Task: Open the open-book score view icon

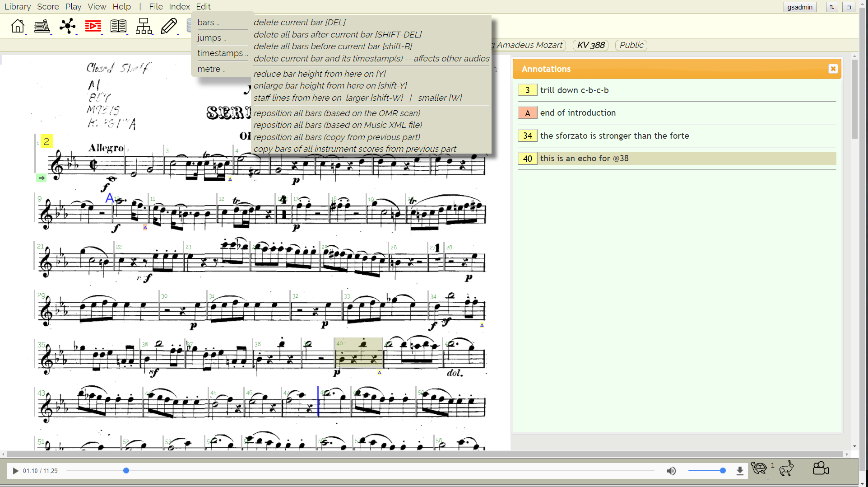Action: (x=118, y=26)
